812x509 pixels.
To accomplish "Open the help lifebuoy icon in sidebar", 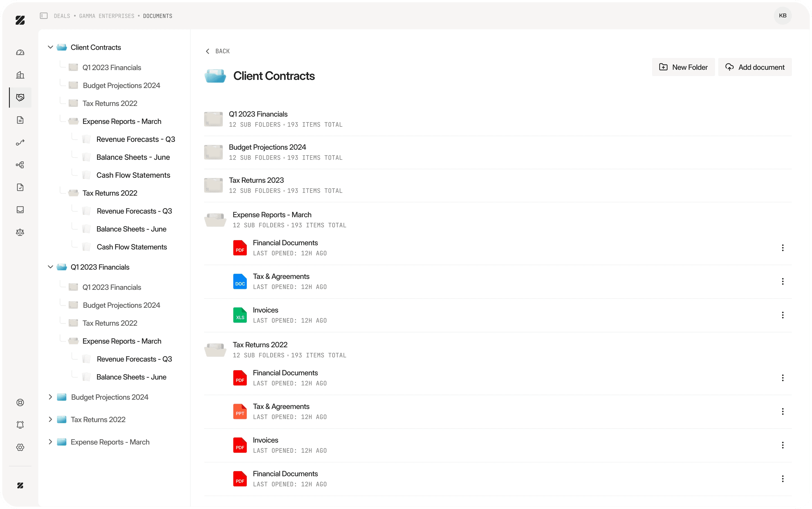I will click(x=20, y=402).
